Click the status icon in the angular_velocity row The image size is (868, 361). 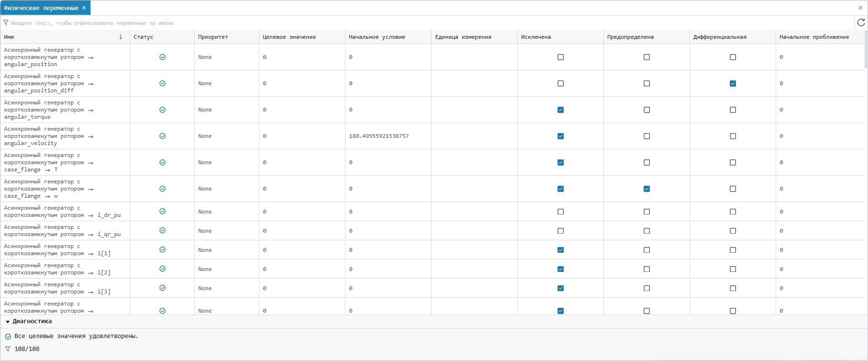click(x=163, y=136)
